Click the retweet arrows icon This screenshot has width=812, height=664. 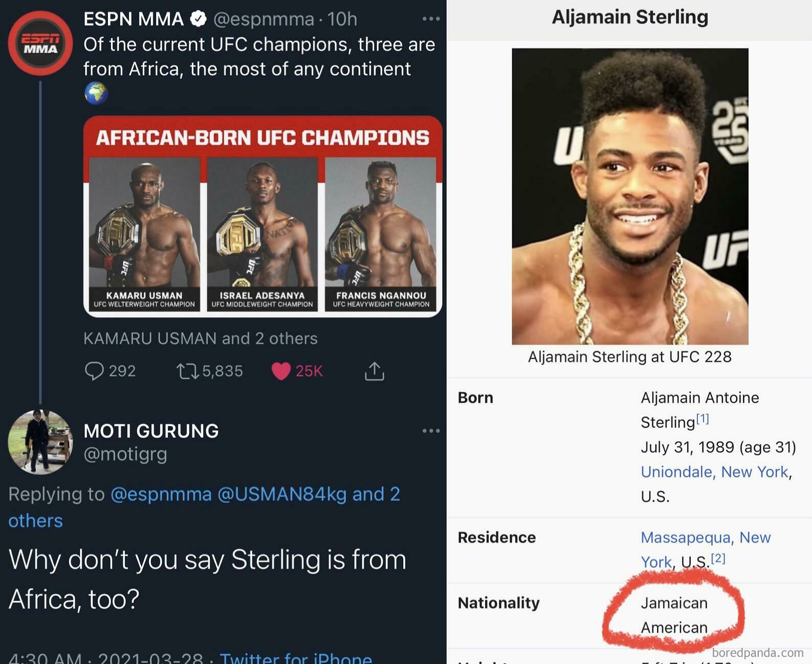click(187, 371)
